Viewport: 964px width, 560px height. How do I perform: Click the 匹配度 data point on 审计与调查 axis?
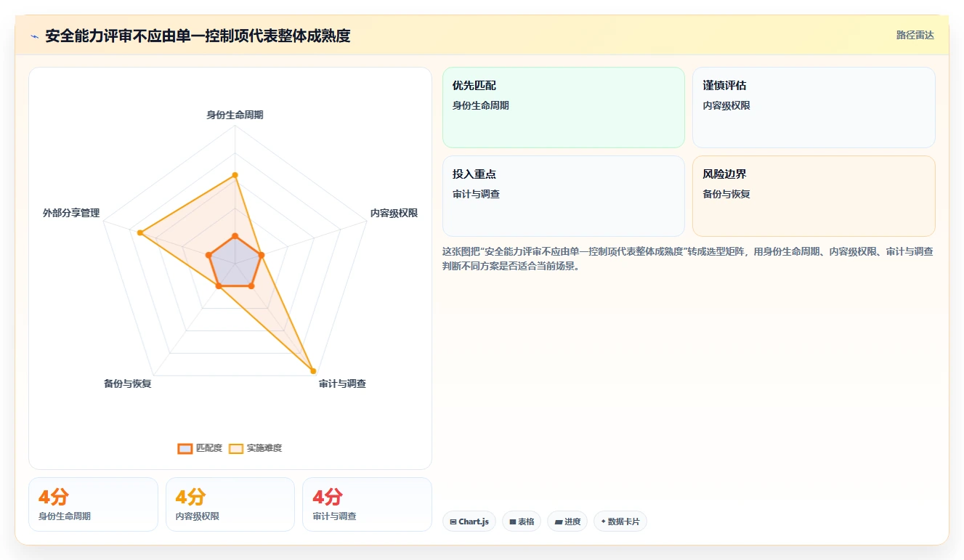[251, 286]
